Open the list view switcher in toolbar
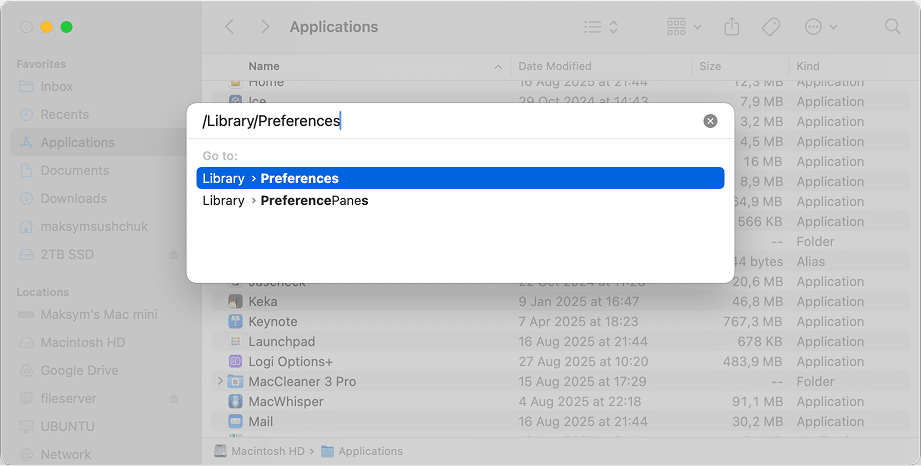 tap(601, 26)
